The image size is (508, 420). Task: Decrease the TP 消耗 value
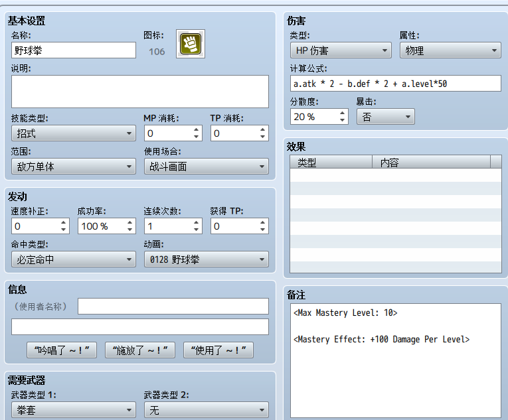pos(262,137)
